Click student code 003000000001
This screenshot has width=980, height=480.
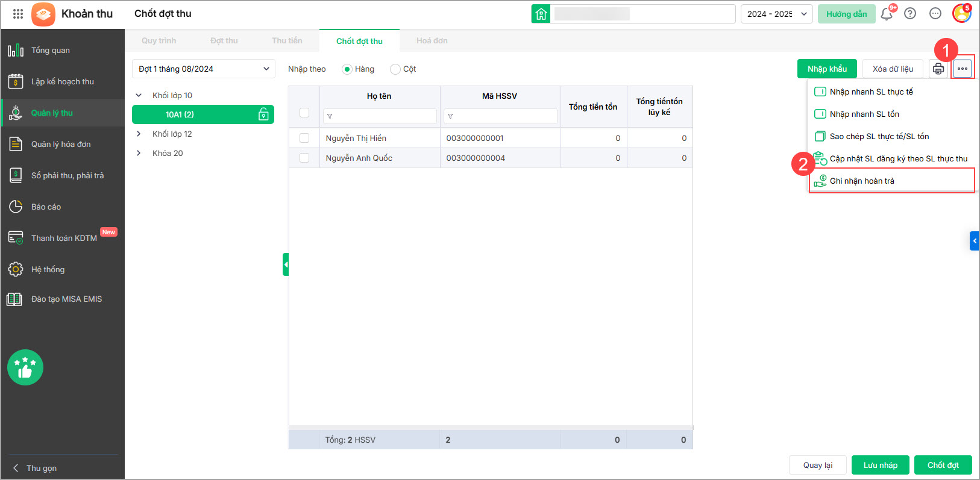click(x=475, y=138)
